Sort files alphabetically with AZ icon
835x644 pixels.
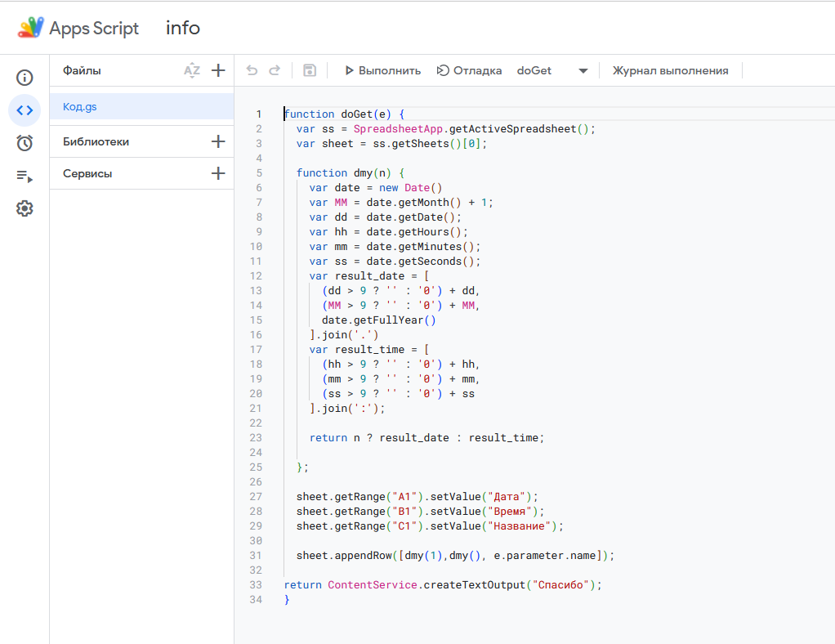pos(192,71)
